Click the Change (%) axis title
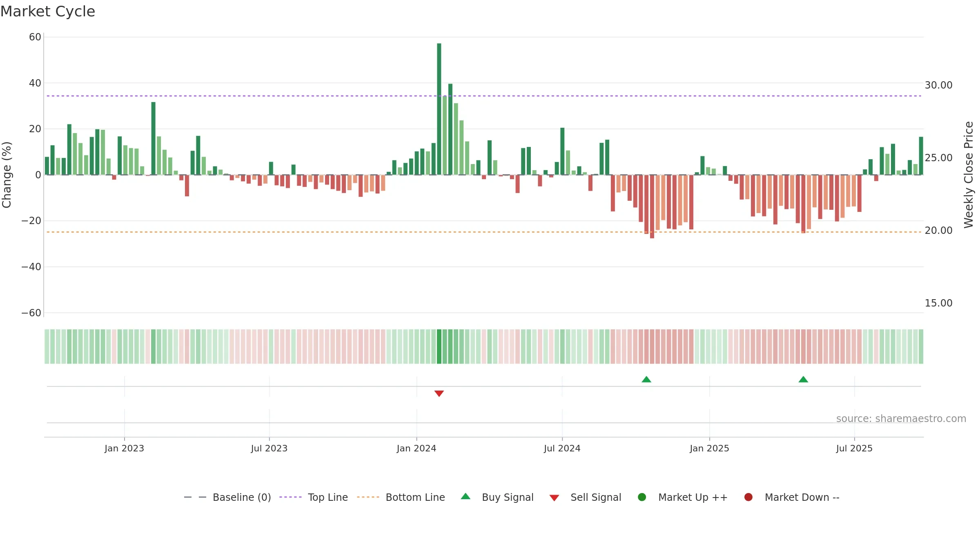980x551 pixels. coord(7,175)
